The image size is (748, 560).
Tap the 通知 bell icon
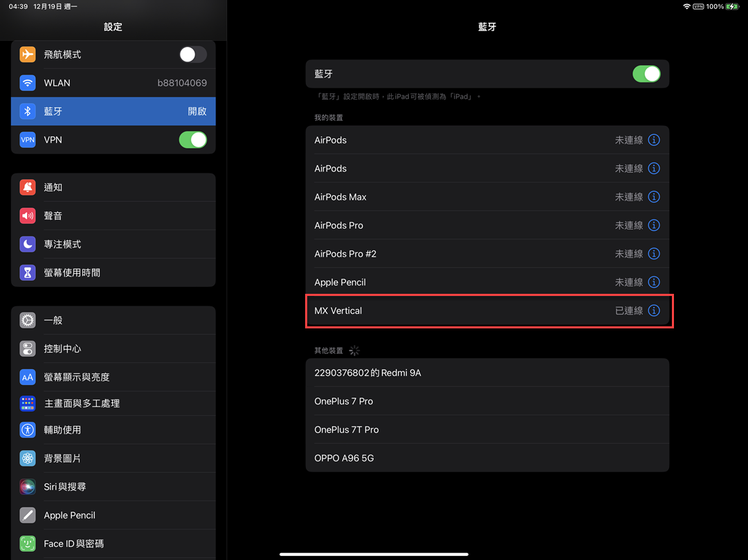pyautogui.click(x=28, y=187)
